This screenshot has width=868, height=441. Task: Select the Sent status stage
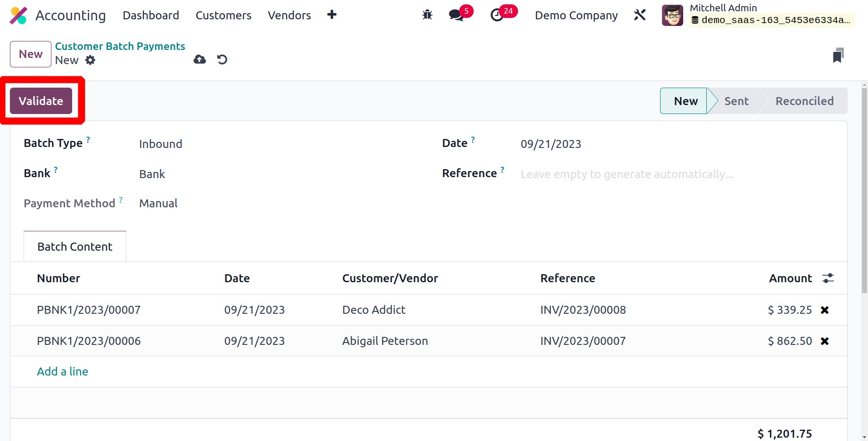point(736,101)
